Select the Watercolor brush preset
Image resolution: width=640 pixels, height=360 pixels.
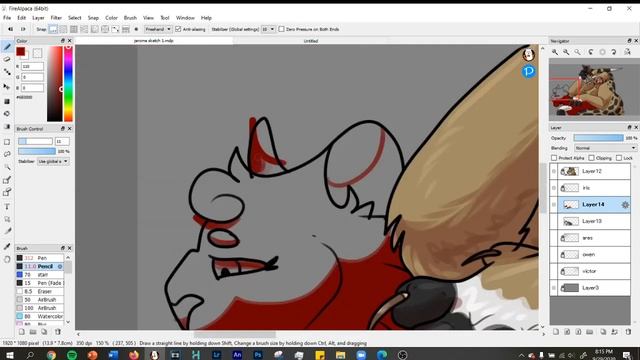pos(40,316)
